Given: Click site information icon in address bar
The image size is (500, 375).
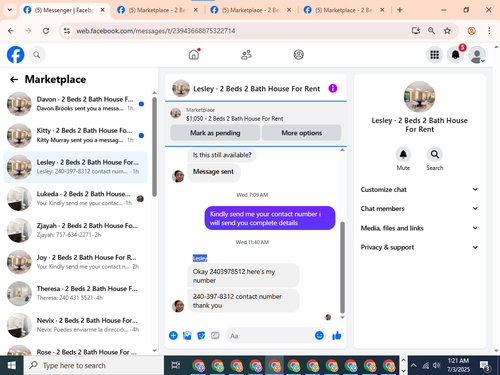Looking at the screenshot, I should click(x=67, y=31).
